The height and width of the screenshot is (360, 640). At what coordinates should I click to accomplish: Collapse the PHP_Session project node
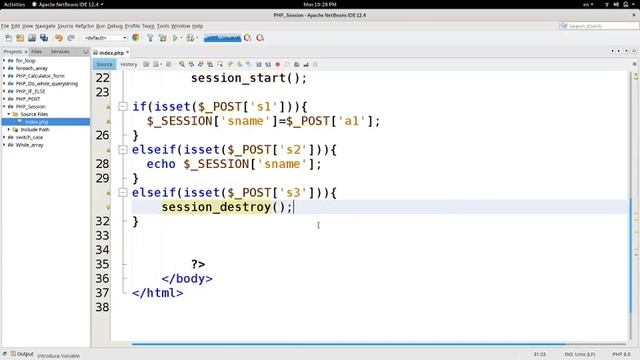(x=4, y=107)
